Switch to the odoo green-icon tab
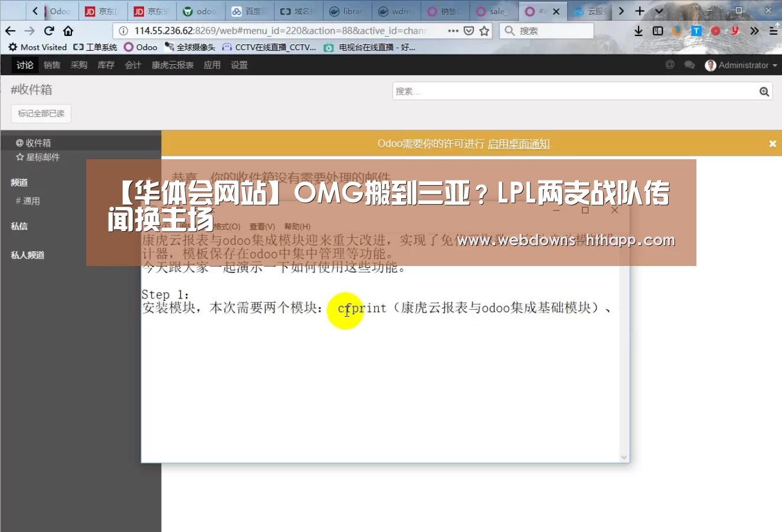The height and width of the screenshot is (532, 782). (200, 11)
